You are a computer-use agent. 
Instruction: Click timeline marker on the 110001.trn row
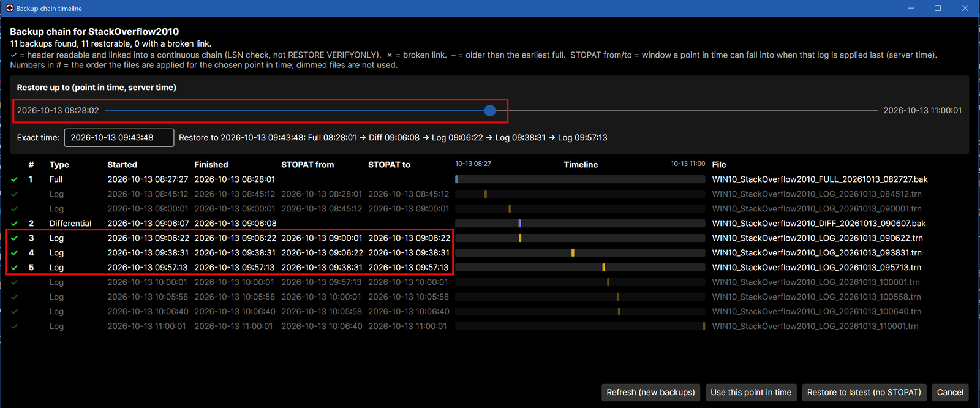click(x=704, y=327)
